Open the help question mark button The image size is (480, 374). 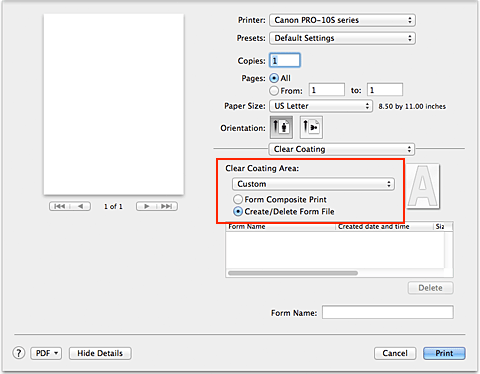point(19,353)
